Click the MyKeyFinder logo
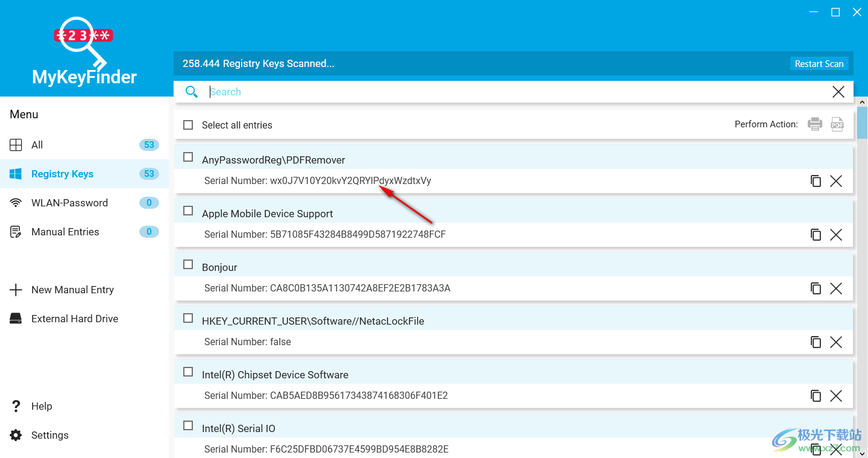Image resolution: width=868 pixels, height=458 pixels. [x=84, y=51]
